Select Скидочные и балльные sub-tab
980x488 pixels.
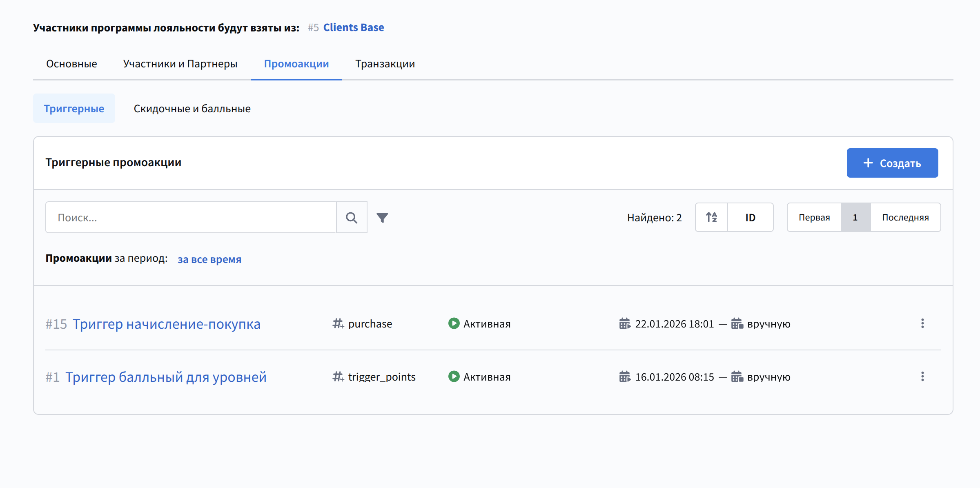pos(192,109)
